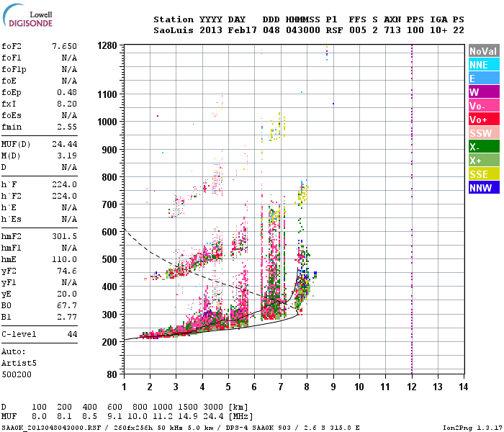Click the SAA0K_2013048043000.RSF file name

pyautogui.click(x=51, y=428)
